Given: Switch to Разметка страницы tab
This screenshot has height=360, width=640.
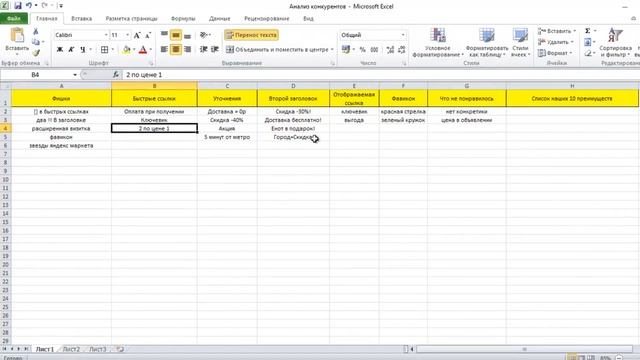Looking at the screenshot, I should [131, 18].
